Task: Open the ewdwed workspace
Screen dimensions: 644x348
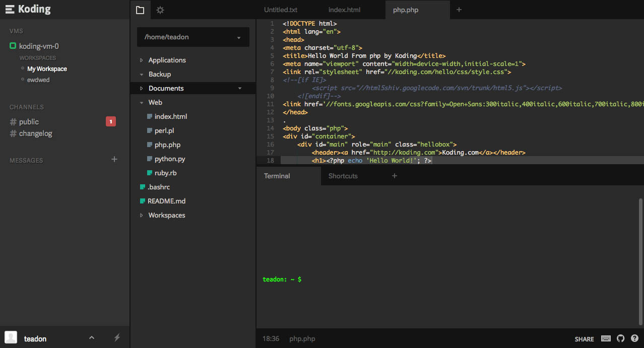Action: (x=38, y=80)
